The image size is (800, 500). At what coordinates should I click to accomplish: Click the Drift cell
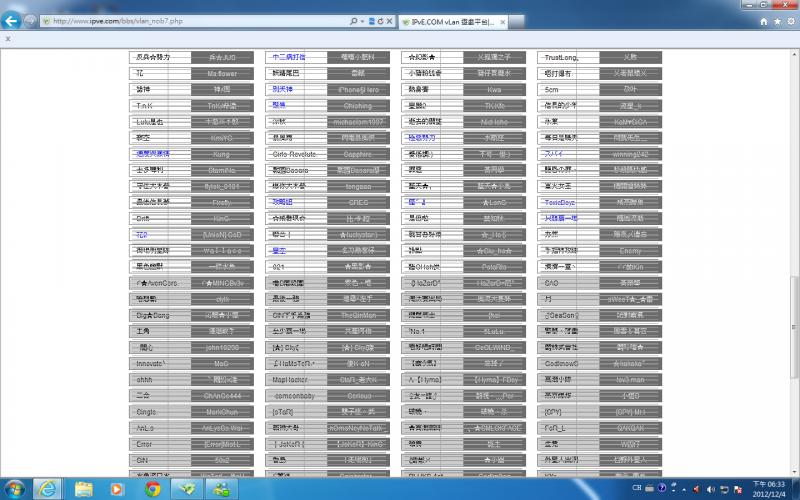(160, 218)
